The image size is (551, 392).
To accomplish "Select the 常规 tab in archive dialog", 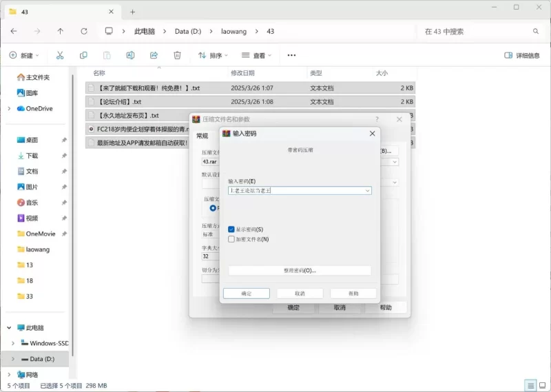I will point(202,136).
